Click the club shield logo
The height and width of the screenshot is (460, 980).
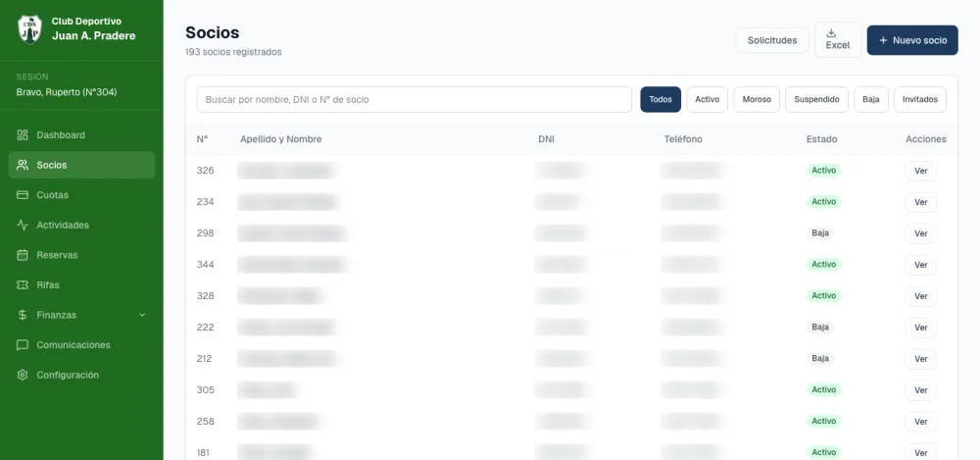pos(29,29)
